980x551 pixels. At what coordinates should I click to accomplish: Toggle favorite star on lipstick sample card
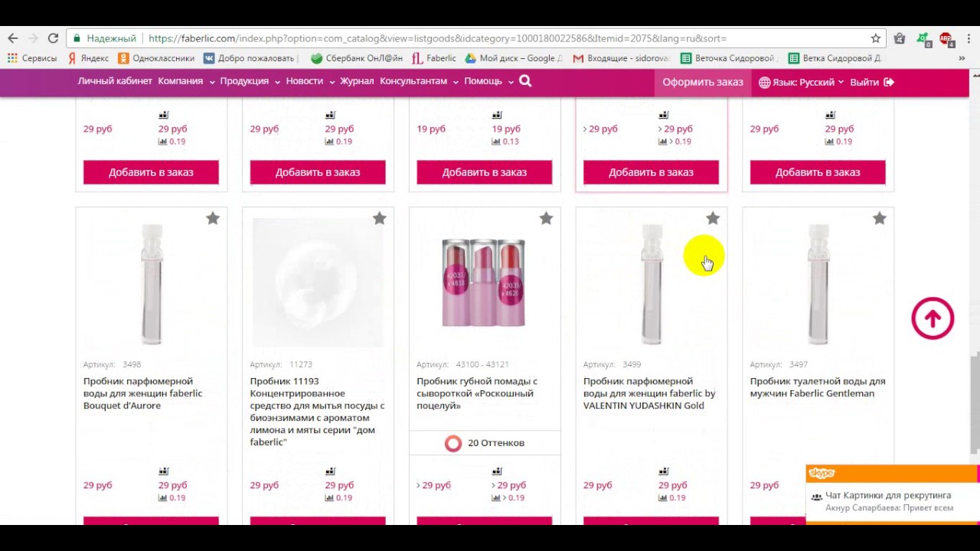(x=546, y=219)
